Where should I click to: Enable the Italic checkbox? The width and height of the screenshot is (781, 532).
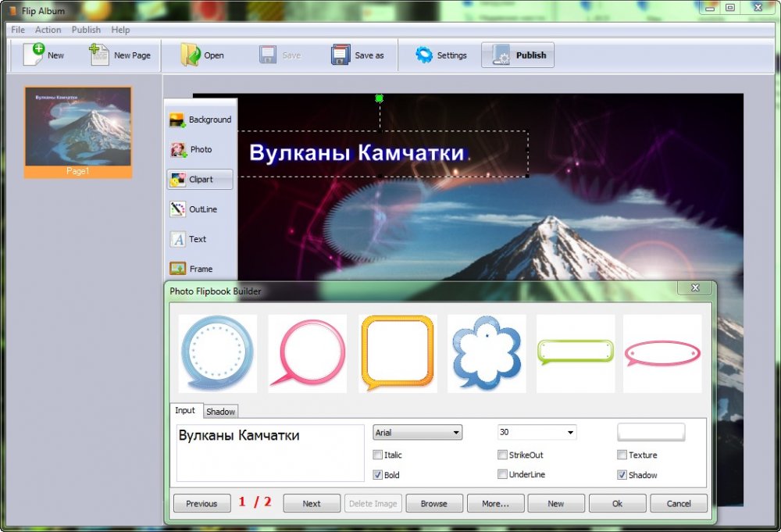pos(378,455)
